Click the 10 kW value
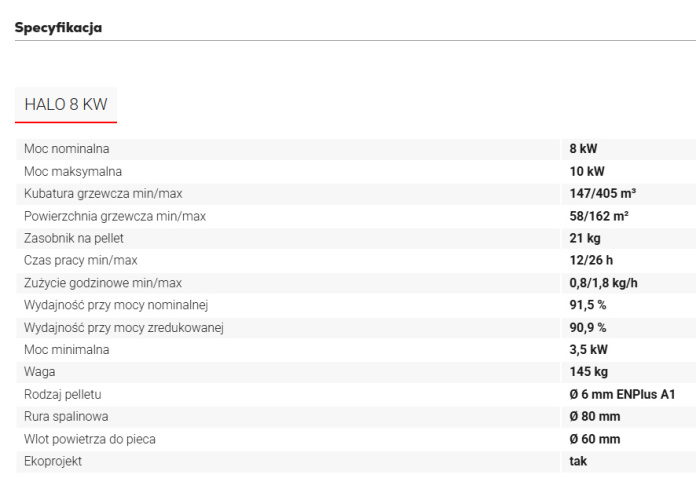This screenshot has height=500, width=696. click(x=587, y=171)
